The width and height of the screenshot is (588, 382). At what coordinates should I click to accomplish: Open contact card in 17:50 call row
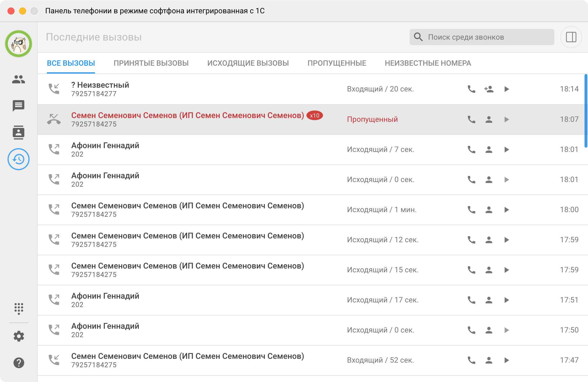pyautogui.click(x=489, y=330)
